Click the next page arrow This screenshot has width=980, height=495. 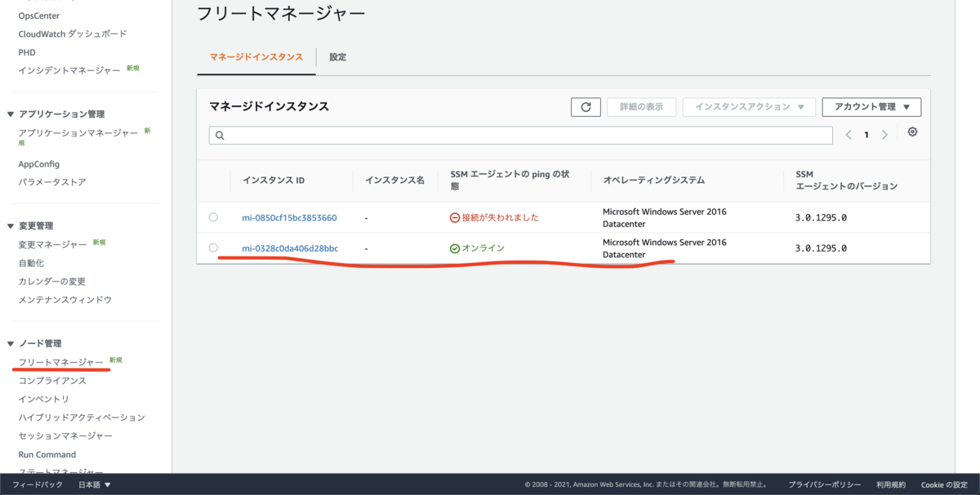pos(884,134)
